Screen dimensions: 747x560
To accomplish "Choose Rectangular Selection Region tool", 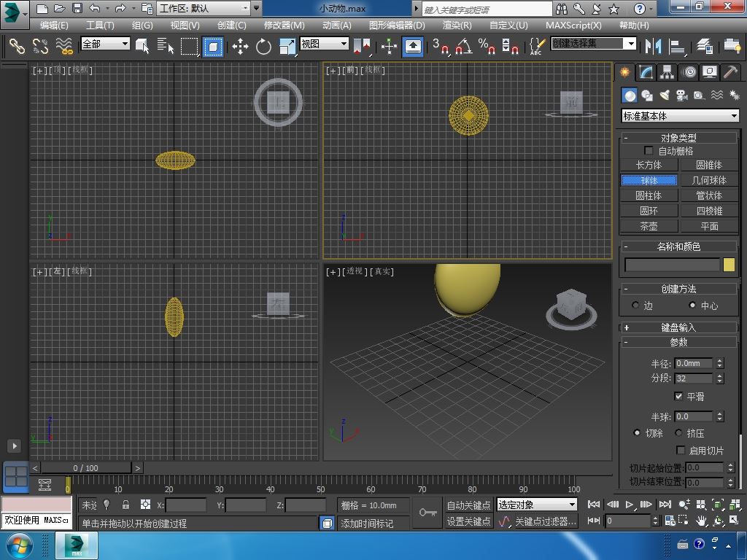I will [x=189, y=46].
